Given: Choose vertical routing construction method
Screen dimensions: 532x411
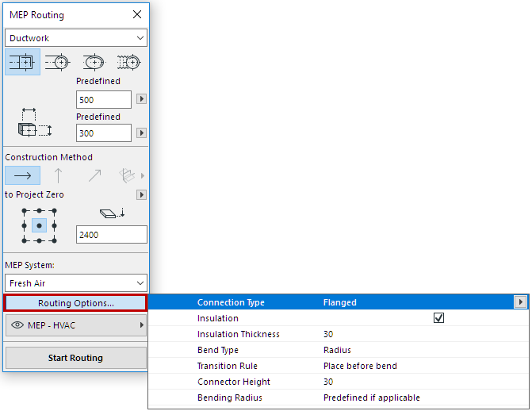Looking at the screenshot, I should 59,175.
